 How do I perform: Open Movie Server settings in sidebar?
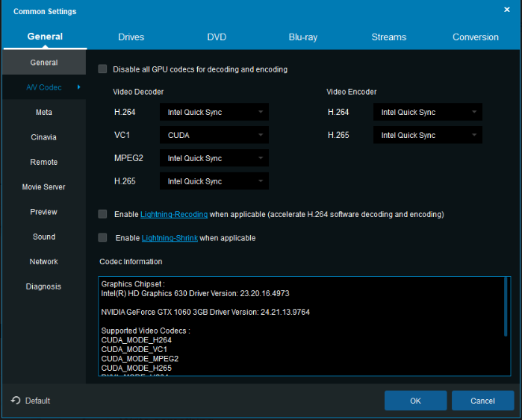[x=44, y=187]
